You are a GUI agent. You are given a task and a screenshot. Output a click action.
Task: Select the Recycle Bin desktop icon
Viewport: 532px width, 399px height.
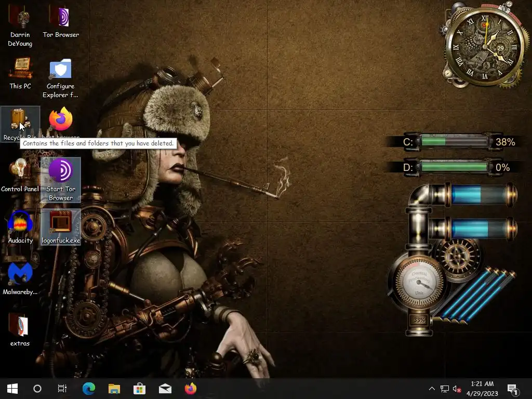pos(20,124)
